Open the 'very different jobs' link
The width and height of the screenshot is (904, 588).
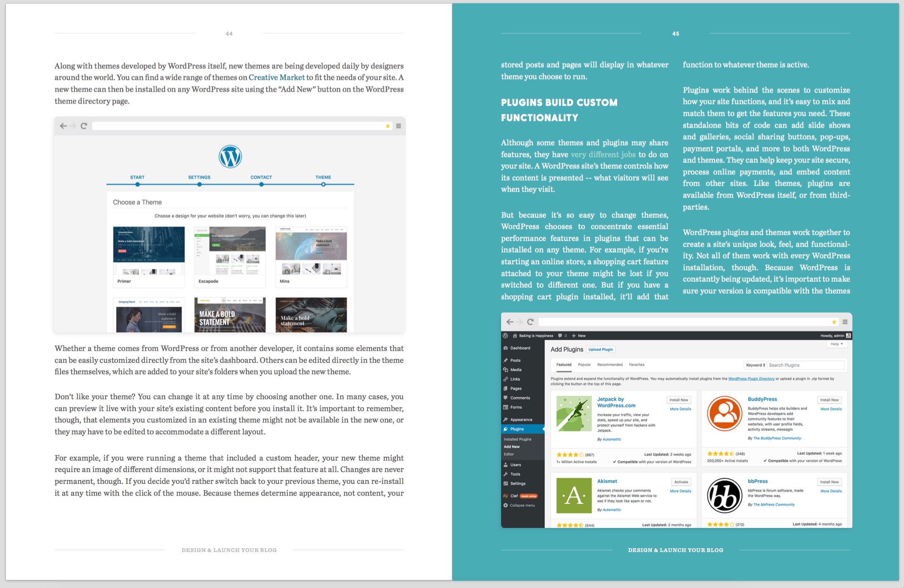[603, 154]
